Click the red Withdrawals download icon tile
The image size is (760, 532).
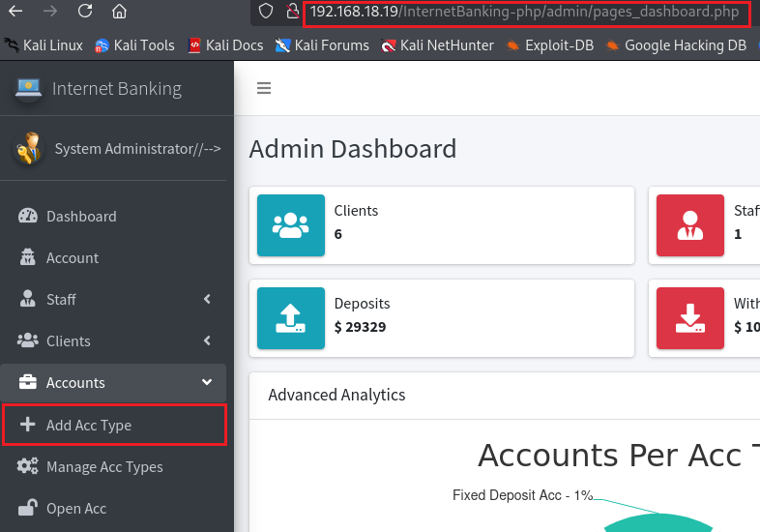point(690,317)
